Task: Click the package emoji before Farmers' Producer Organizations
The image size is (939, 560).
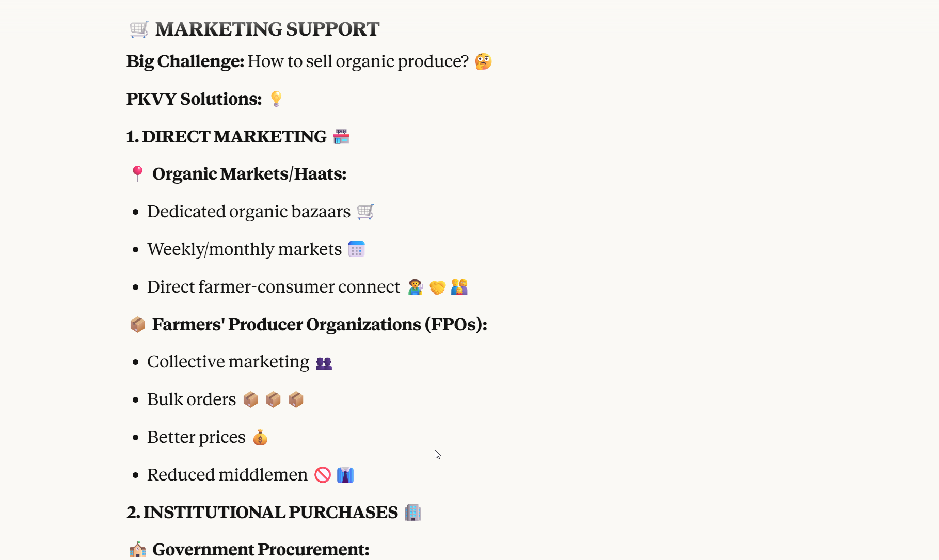Action: pos(137,325)
